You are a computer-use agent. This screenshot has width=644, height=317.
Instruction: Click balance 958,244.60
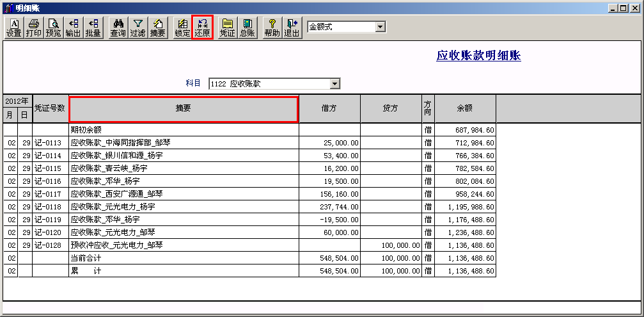click(x=475, y=194)
